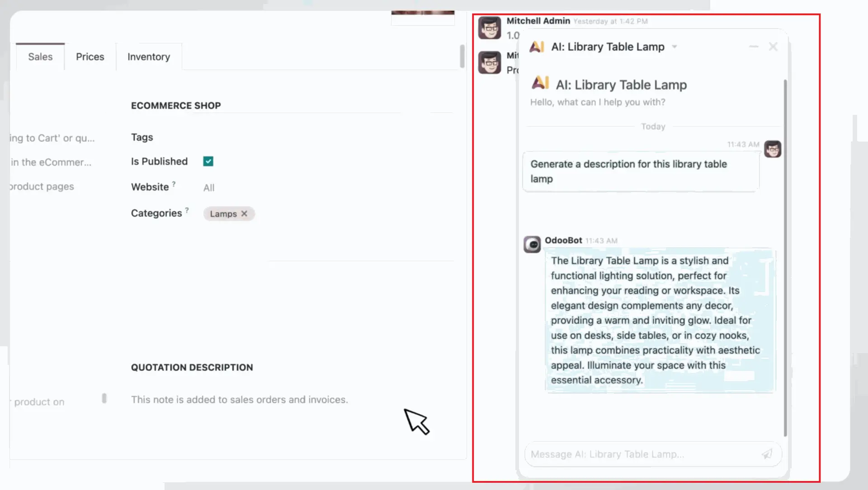Click the send message paper plane icon
868x490 pixels.
[767, 454]
